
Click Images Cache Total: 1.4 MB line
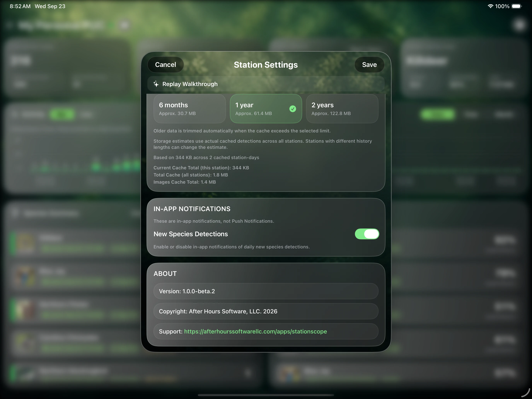tap(185, 182)
